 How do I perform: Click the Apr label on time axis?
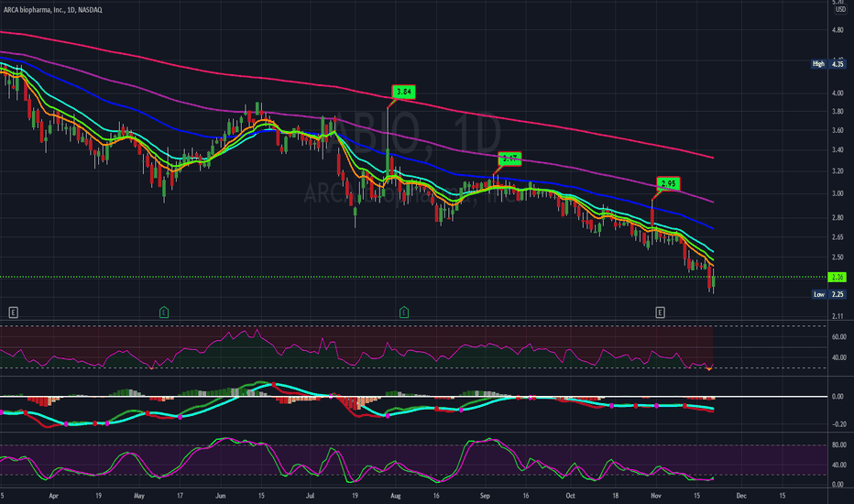tap(53, 496)
